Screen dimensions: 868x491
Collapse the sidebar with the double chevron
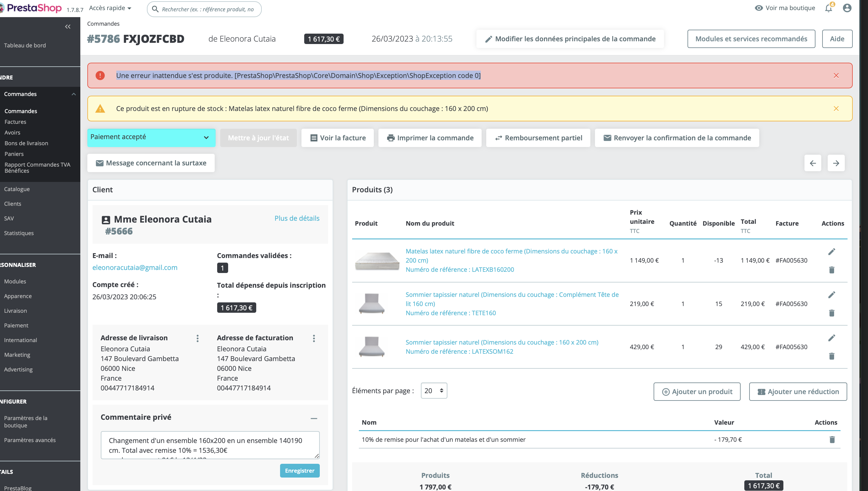68,26
